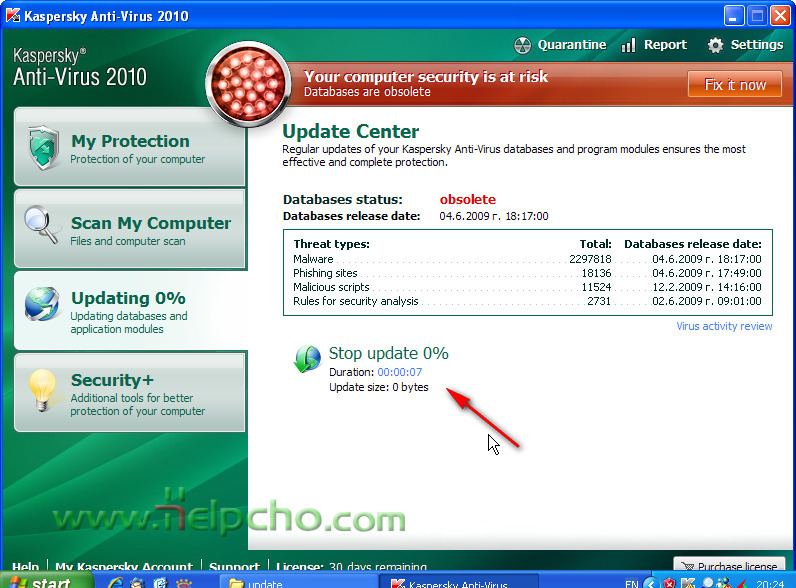The width and height of the screenshot is (796, 588).
Task: Click the red security status indicator light
Action: click(x=248, y=84)
